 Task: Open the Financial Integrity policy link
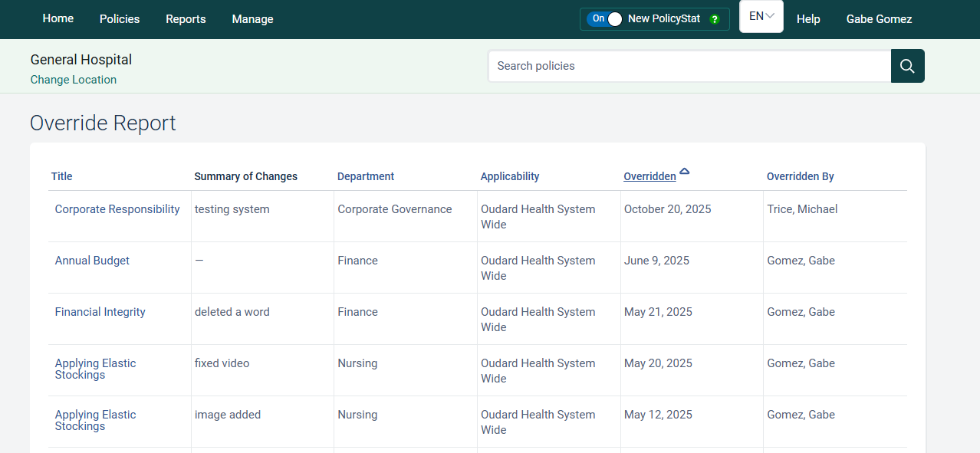point(100,312)
